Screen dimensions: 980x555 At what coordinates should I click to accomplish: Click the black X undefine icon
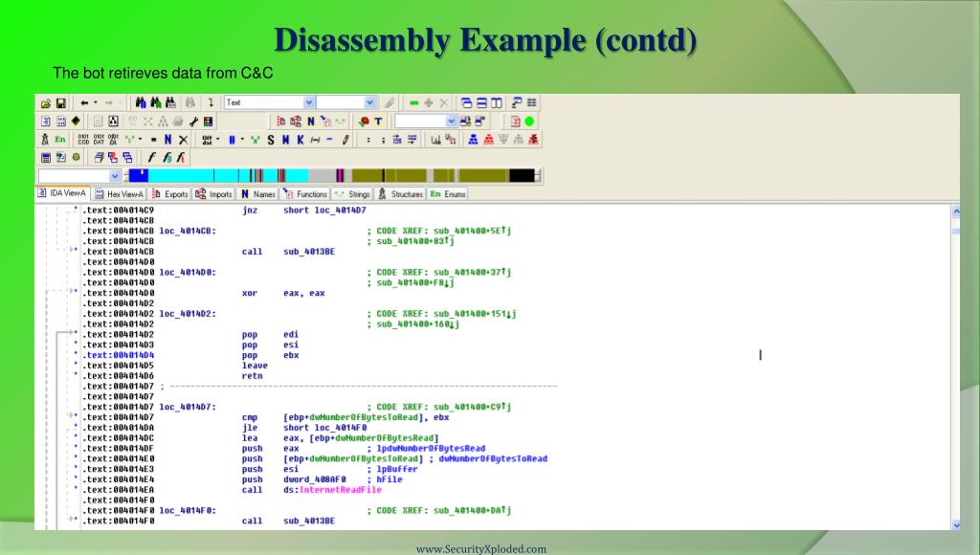click(183, 140)
